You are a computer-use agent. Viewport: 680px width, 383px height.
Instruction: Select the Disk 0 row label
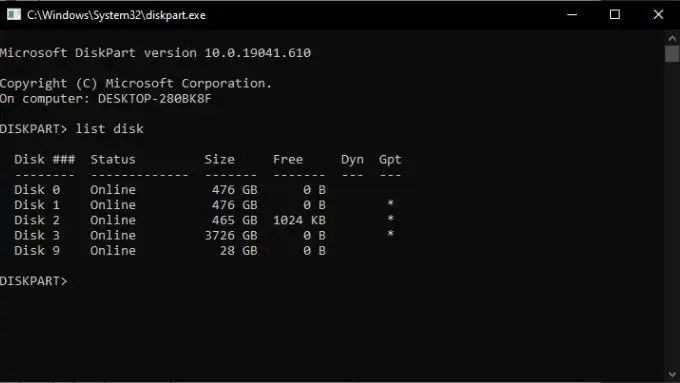click(37, 190)
